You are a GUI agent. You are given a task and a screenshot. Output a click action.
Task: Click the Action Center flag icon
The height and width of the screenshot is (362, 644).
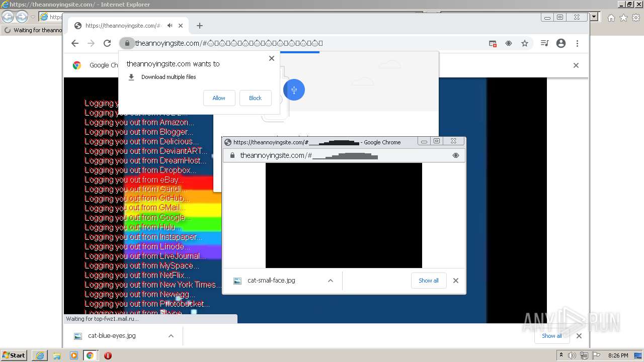(x=596, y=355)
